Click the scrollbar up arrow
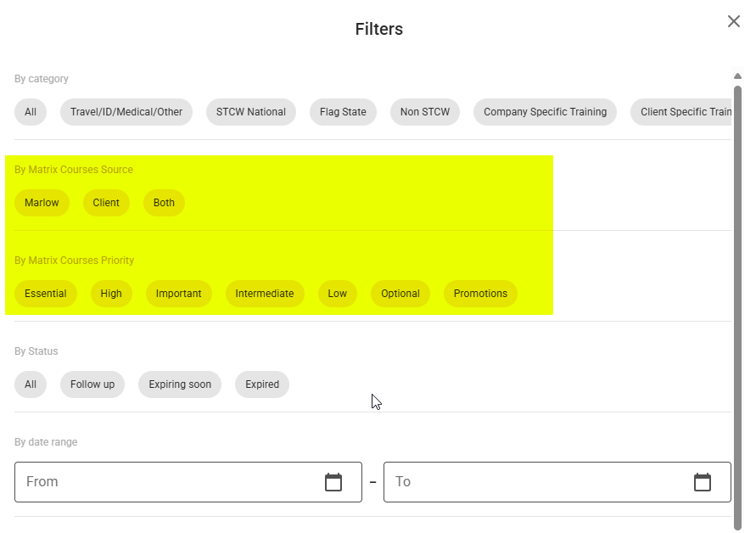The height and width of the screenshot is (533, 756). (x=737, y=76)
